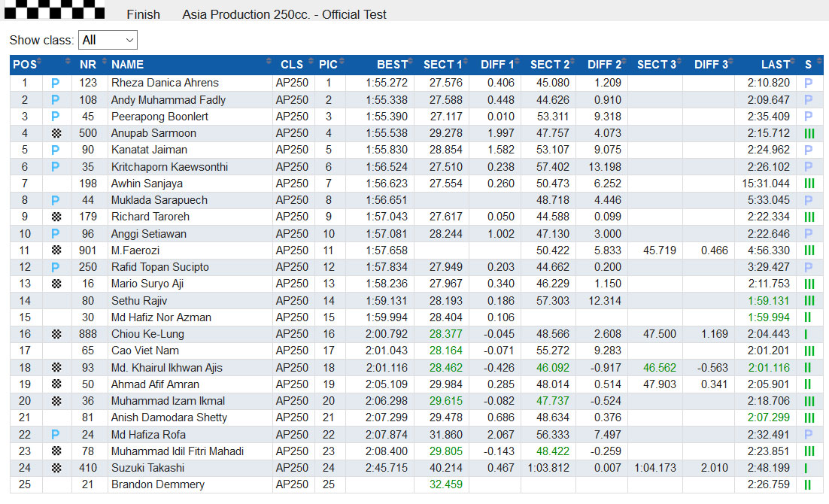Click green bars status for Anupab Sarmoon

(809, 133)
